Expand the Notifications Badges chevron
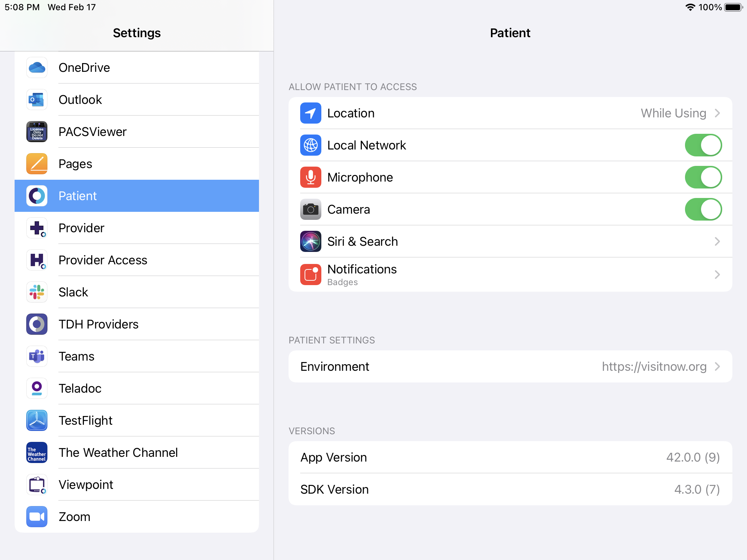 tap(717, 275)
